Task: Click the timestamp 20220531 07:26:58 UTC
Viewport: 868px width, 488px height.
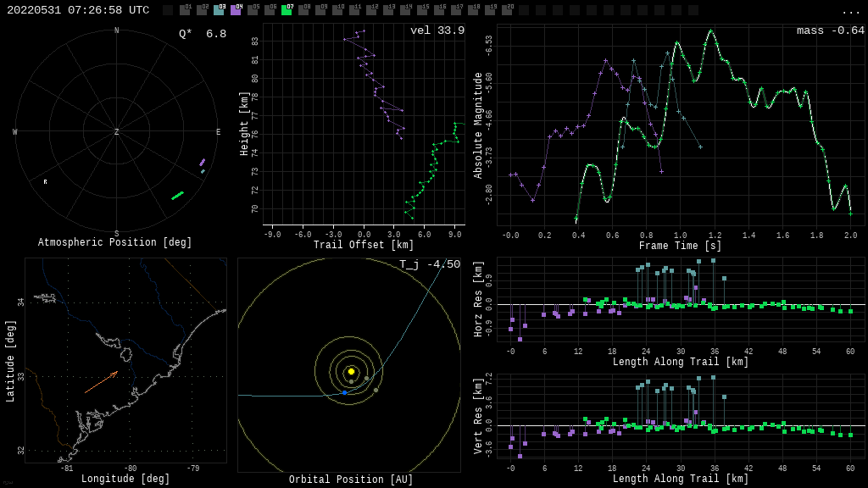Action: pos(78,10)
